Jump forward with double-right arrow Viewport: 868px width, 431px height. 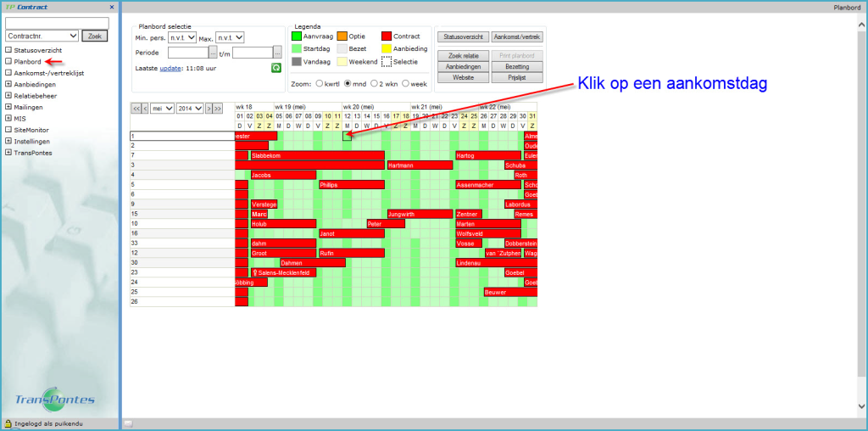tap(218, 109)
